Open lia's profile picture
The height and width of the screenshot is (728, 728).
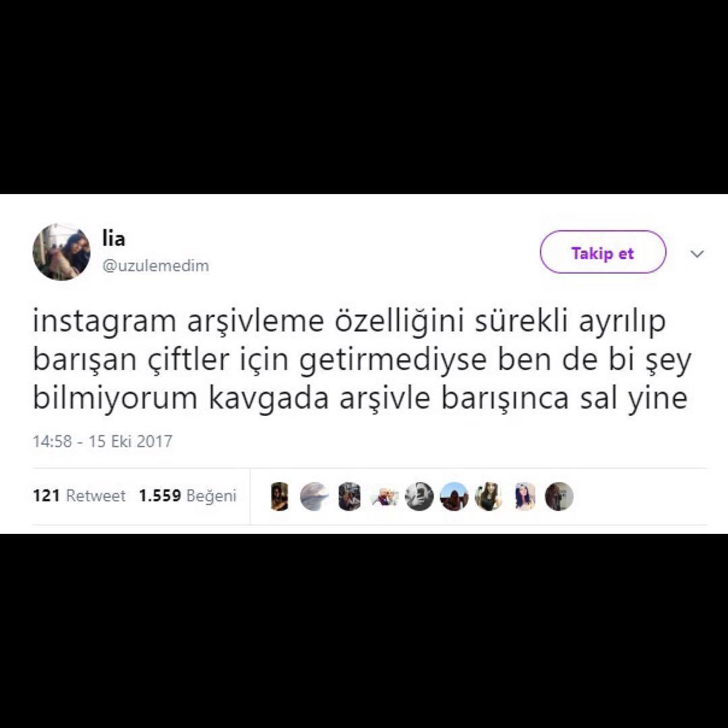(x=61, y=252)
